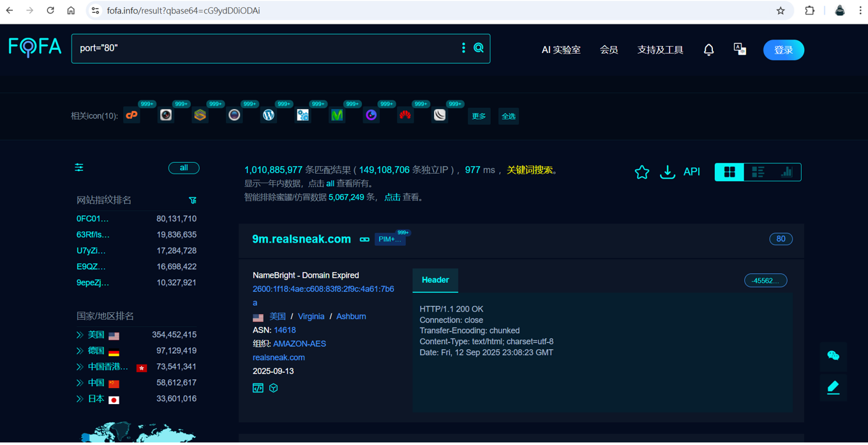The width and height of the screenshot is (868, 445).
Task: Select the Header tab
Action: pos(435,280)
